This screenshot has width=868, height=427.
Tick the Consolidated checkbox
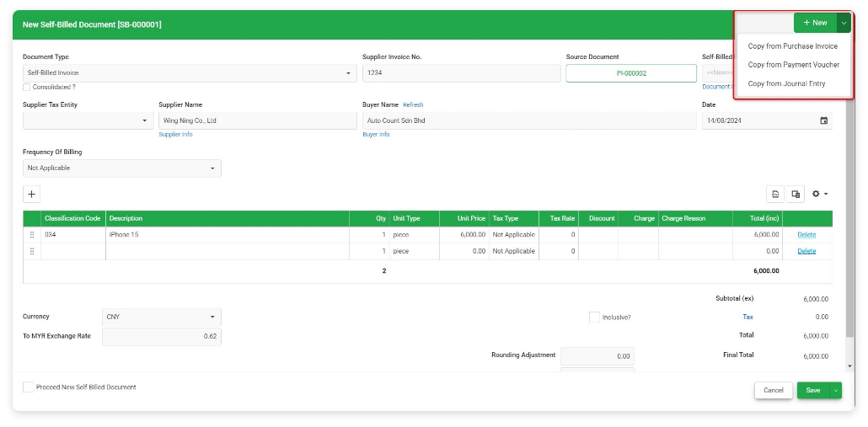point(27,88)
